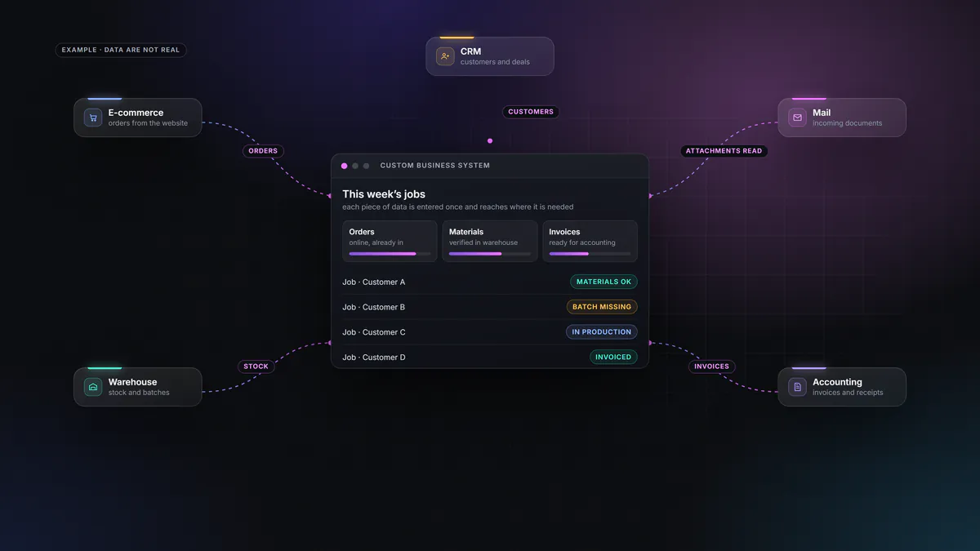Open the Accounting invoices and receipts card

[842, 387]
